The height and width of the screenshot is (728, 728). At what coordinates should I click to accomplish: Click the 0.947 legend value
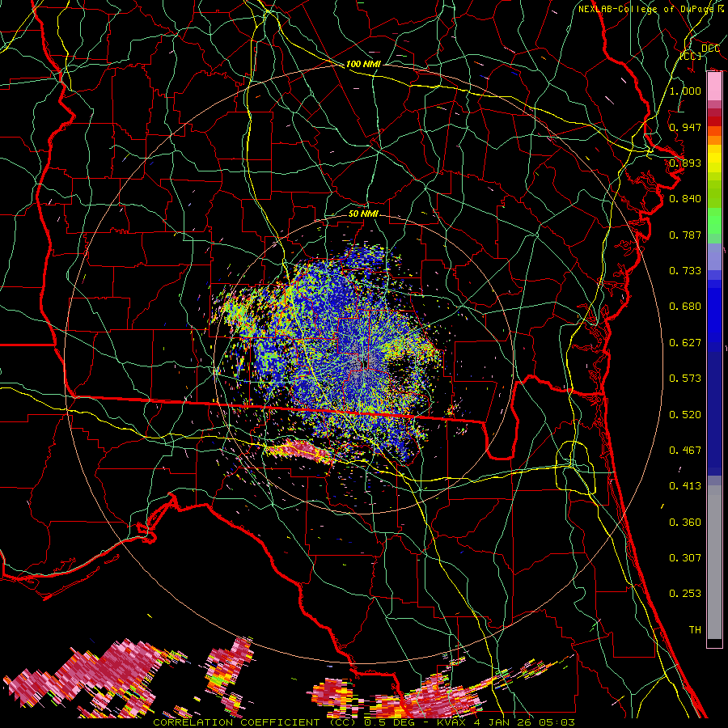(685, 127)
